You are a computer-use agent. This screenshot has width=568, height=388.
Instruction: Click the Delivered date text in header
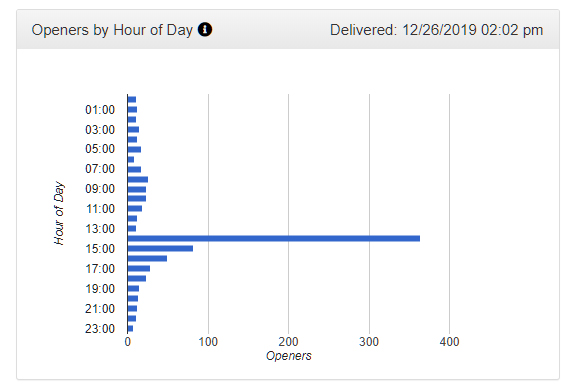coord(437,30)
